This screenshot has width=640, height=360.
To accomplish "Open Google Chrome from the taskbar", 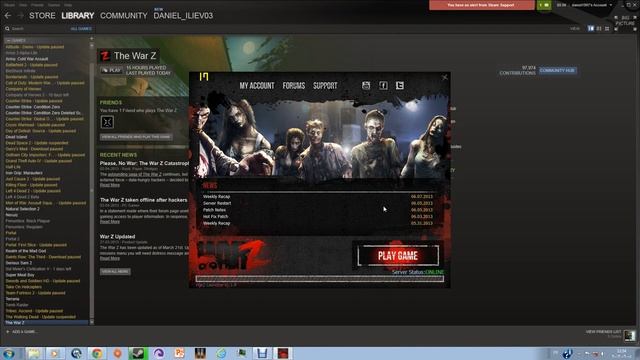I will (97, 353).
